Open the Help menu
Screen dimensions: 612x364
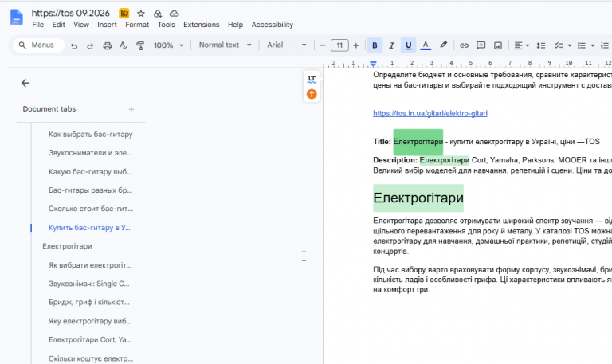tap(235, 25)
